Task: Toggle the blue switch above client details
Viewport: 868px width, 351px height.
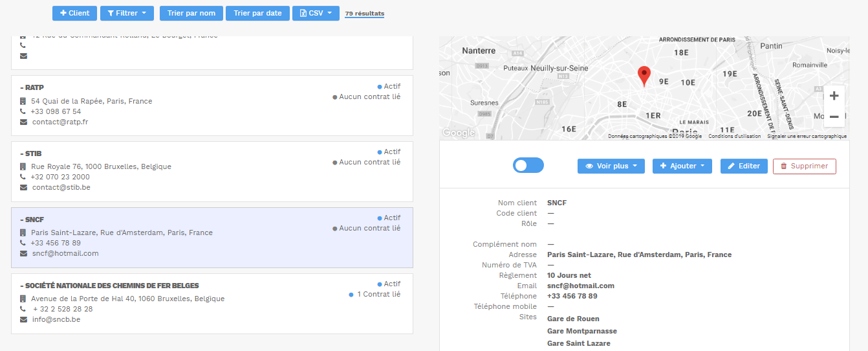Action: (x=528, y=165)
